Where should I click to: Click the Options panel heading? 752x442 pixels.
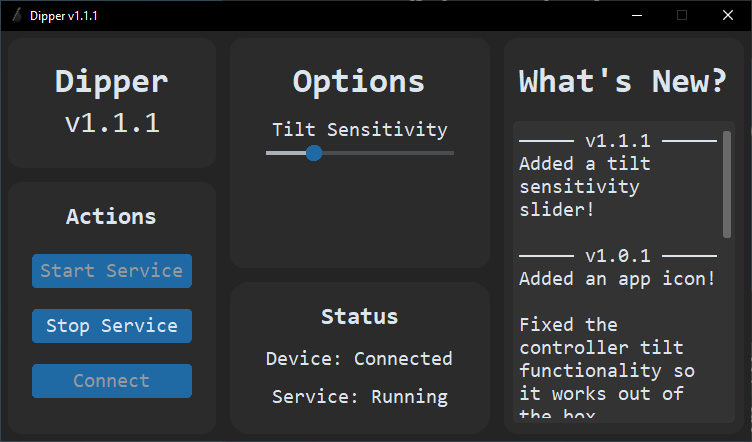pos(359,82)
